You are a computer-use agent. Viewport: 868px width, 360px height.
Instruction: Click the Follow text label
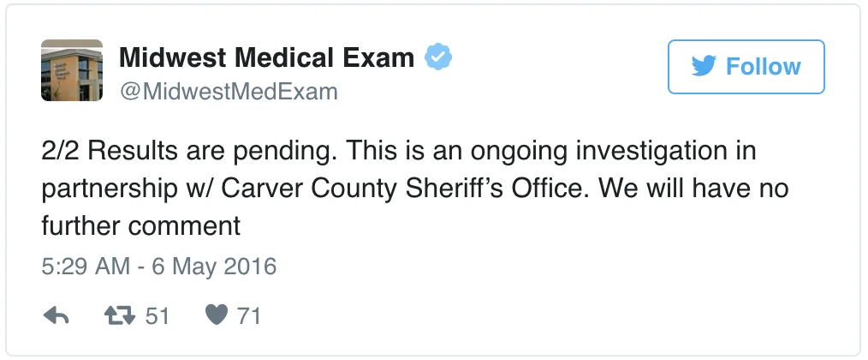click(763, 67)
